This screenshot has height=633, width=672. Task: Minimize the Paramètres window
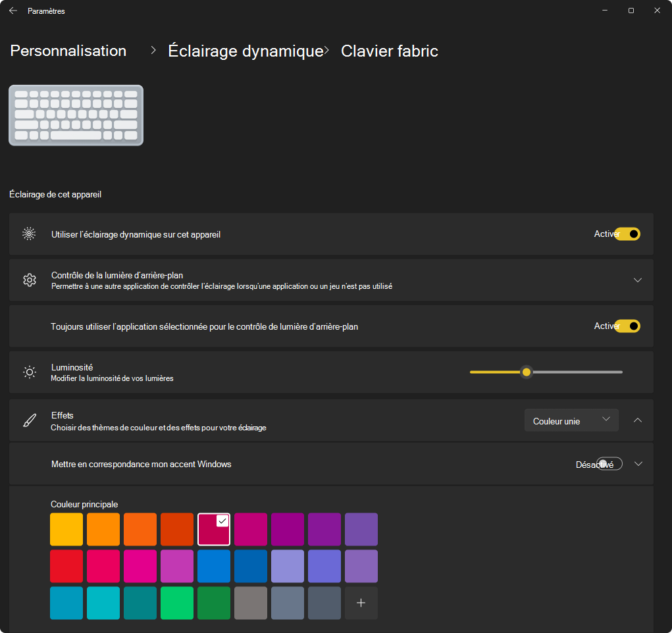[x=605, y=11]
